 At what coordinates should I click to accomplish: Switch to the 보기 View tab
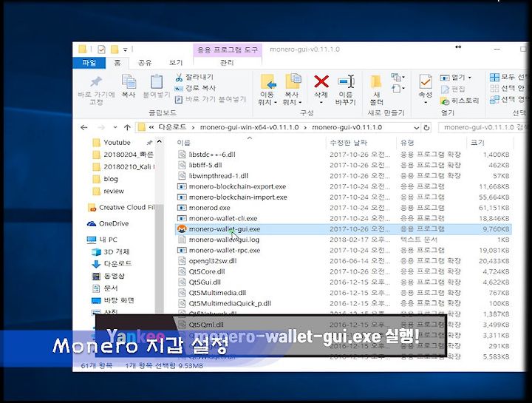(176, 63)
